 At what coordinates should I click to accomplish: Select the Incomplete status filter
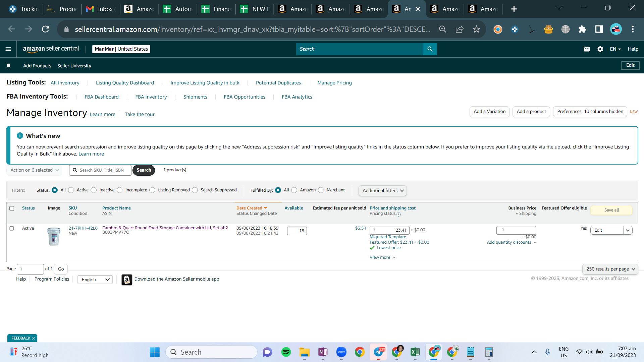[119, 190]
